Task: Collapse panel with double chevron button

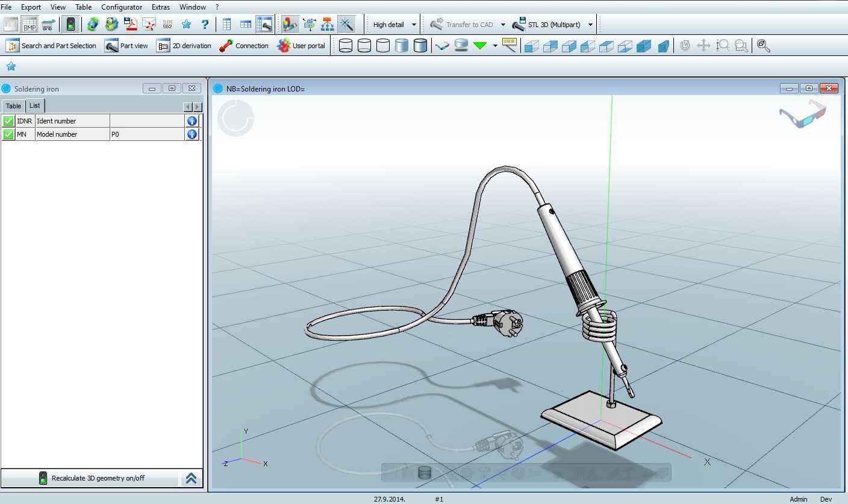Action: pos(191,478)
